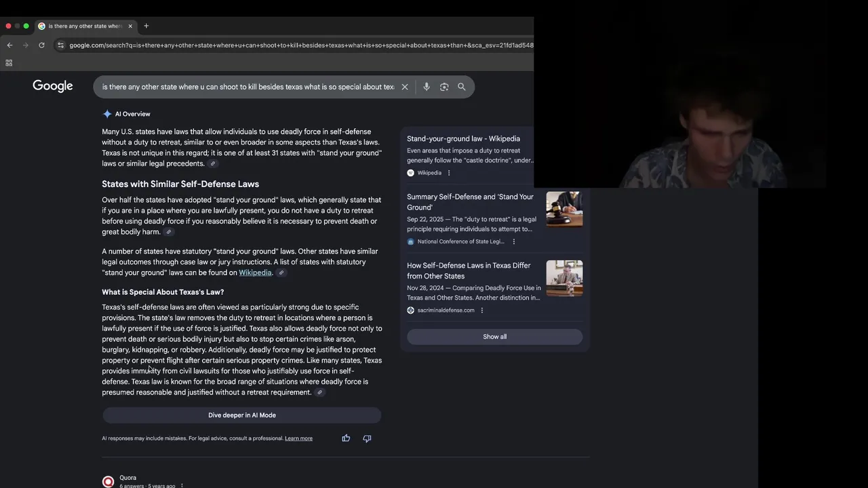The height and width of the screenshot is (488, 868).
Task: Click the sacriminaldefense.com favicon
Action: pos(410,310)
